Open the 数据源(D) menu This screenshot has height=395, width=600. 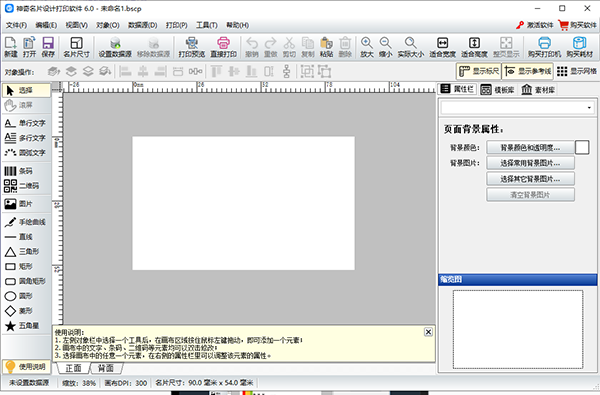142,25
